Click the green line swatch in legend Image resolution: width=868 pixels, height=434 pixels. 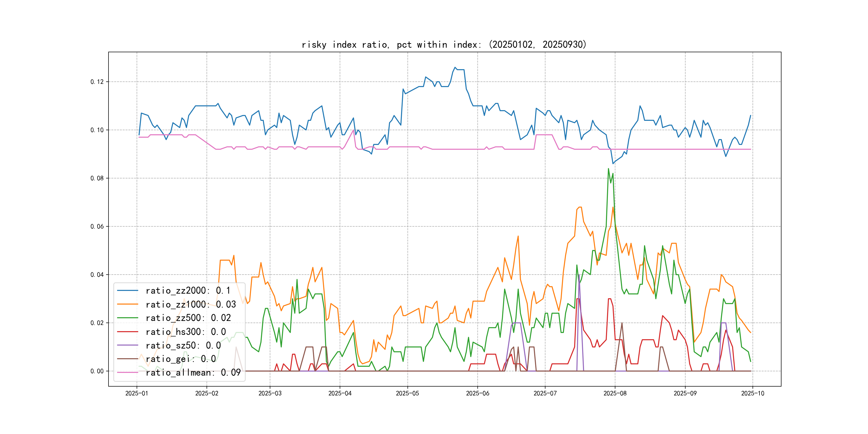pyautogui.click(x=128, y=318)
